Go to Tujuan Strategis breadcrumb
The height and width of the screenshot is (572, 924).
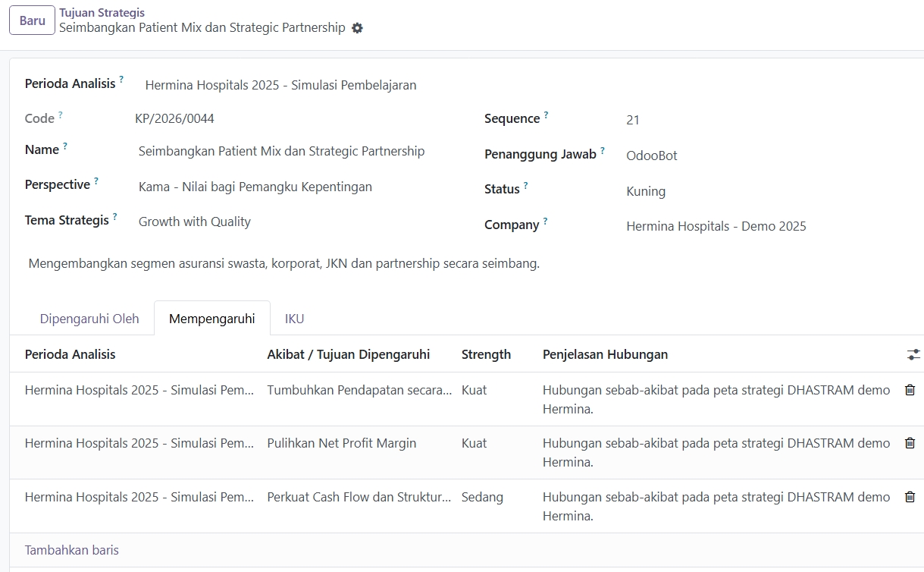pos(102,13)
